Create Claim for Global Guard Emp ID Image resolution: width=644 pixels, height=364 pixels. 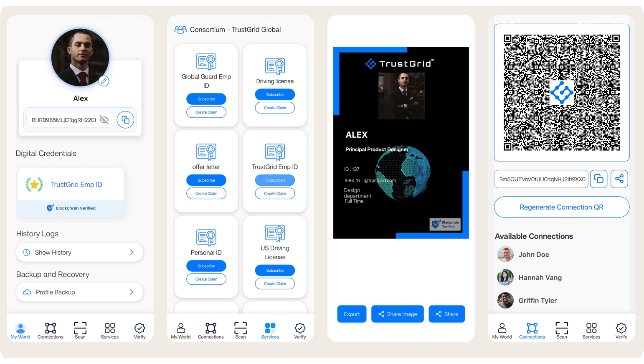click(x=206, y=112)
